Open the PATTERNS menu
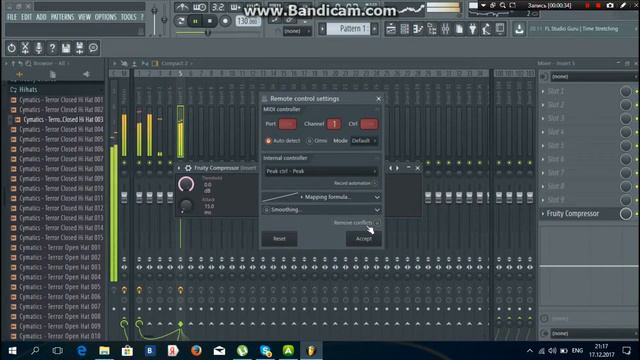 62,17
